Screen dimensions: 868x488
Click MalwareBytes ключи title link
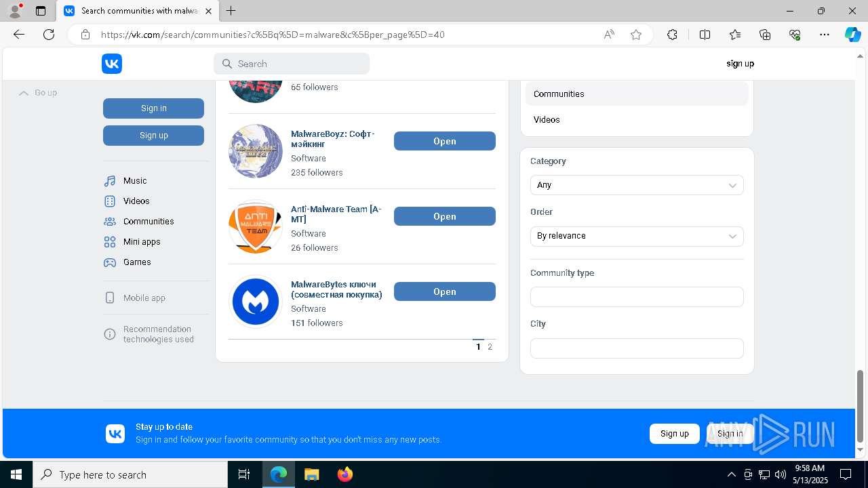pyautogui.click(x=336, y=289)
